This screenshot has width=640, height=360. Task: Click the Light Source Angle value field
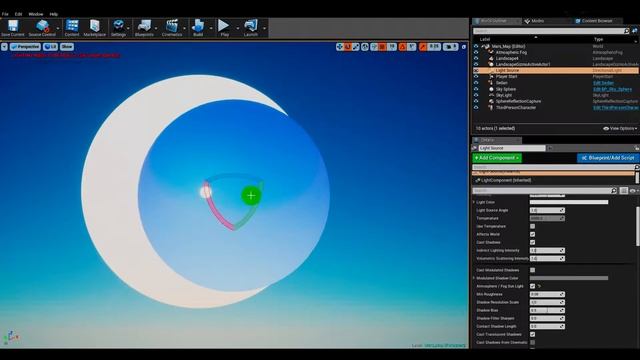click(547, 210)
